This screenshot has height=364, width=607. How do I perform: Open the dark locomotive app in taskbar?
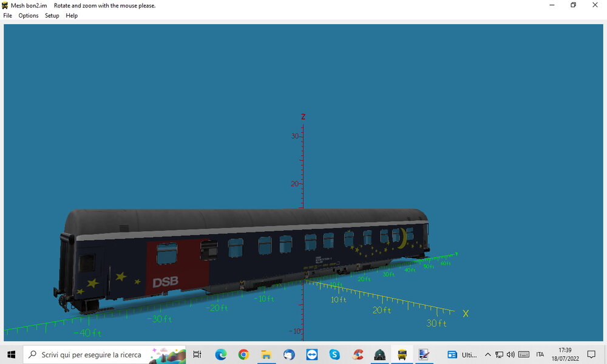pyautogui.click(x=380, y=354)
